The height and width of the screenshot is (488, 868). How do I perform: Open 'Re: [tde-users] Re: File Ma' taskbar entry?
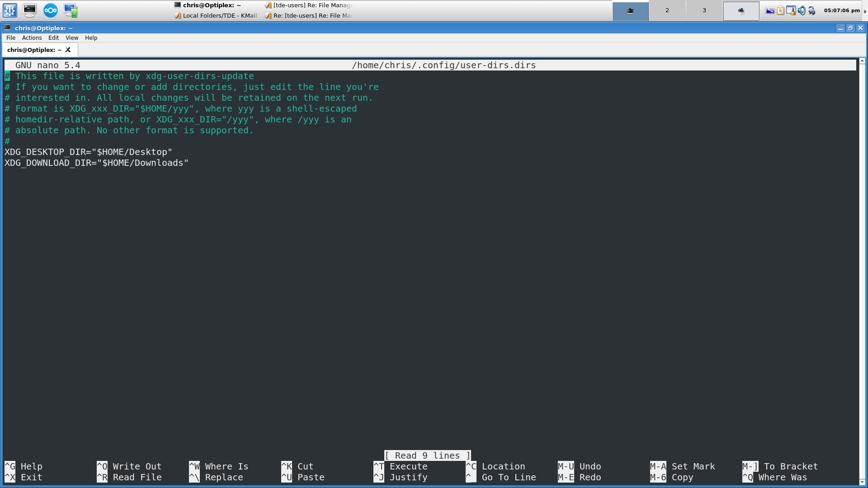(x=308, y=15)
